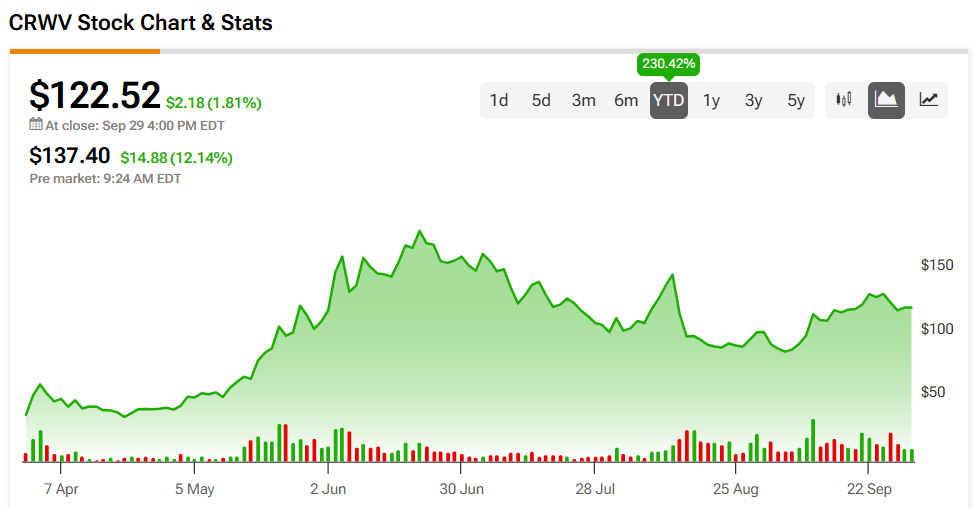This screenshot has height=508, width=973.
Task: Click the Pre market 9:24 AM EDT label
Action: (x=105, y=179)
